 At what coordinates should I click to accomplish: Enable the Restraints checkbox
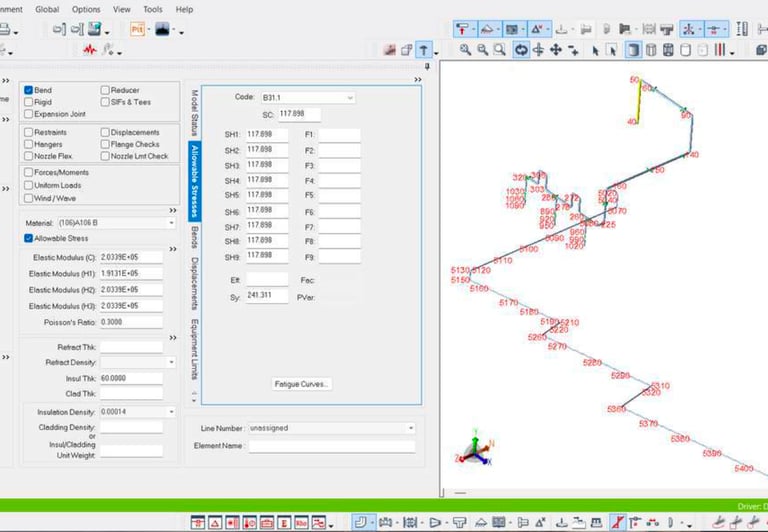[29, 132]
